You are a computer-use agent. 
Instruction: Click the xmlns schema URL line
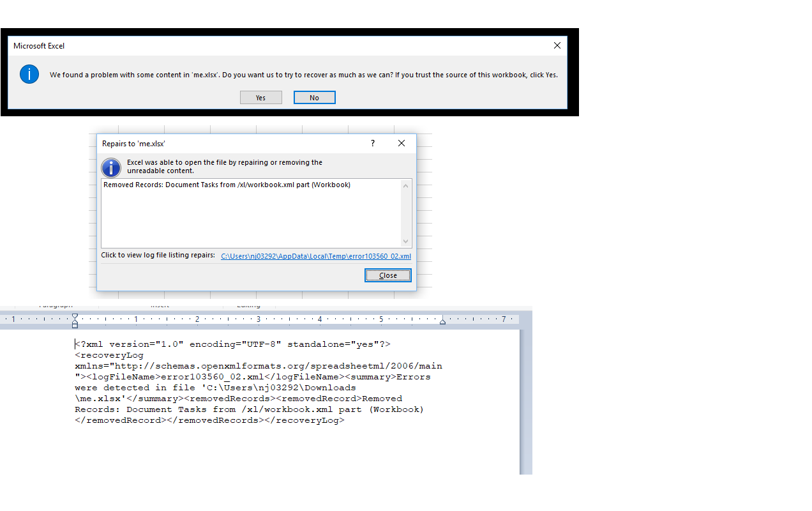259,366
